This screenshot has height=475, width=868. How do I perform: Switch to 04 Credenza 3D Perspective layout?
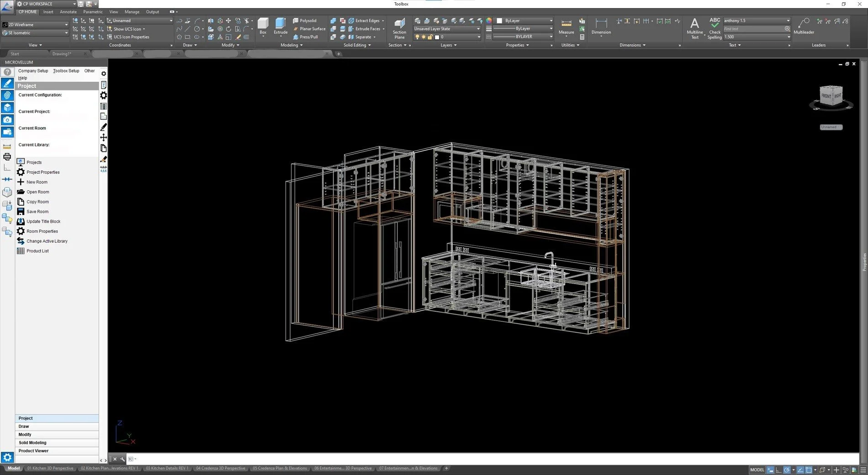coord(221,468)
